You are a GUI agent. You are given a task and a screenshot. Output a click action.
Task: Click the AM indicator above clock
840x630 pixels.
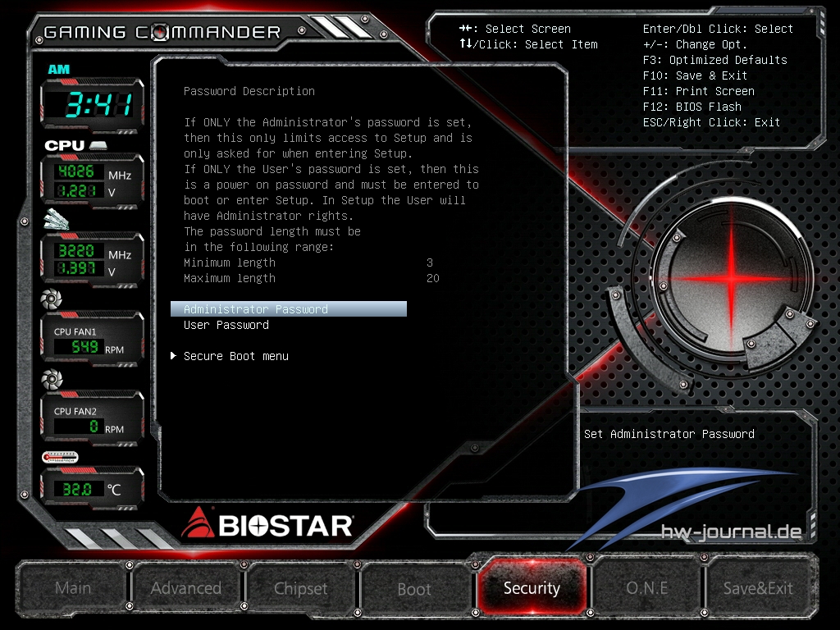coord(58,69)
